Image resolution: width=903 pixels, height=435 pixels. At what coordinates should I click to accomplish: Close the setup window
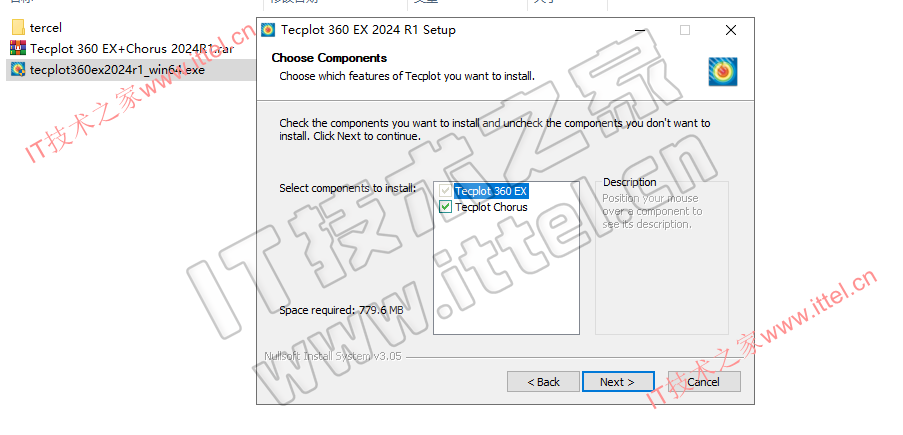point(731,30)
